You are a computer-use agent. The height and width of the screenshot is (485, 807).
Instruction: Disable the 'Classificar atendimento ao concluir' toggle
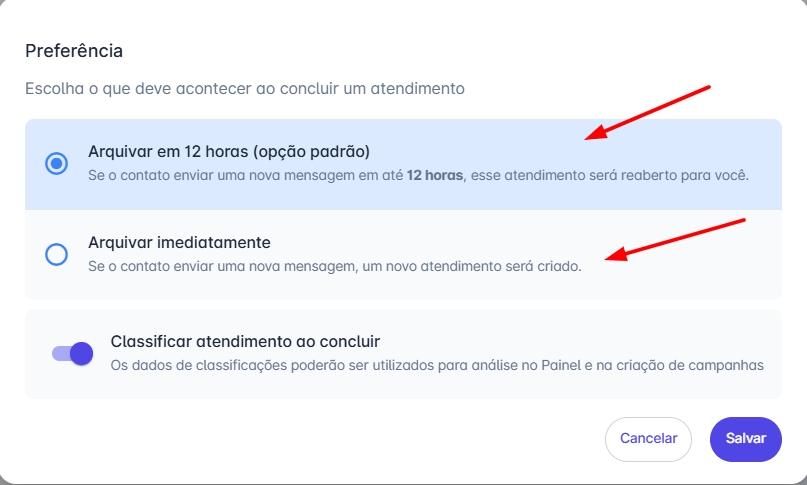coord(73,352)
